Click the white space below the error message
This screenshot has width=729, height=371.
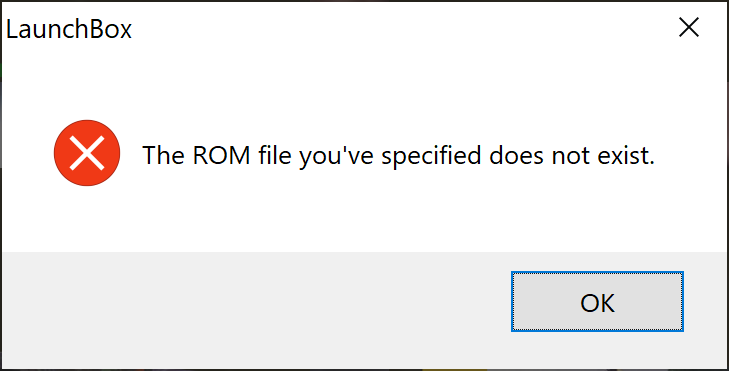tap(364, 214)
